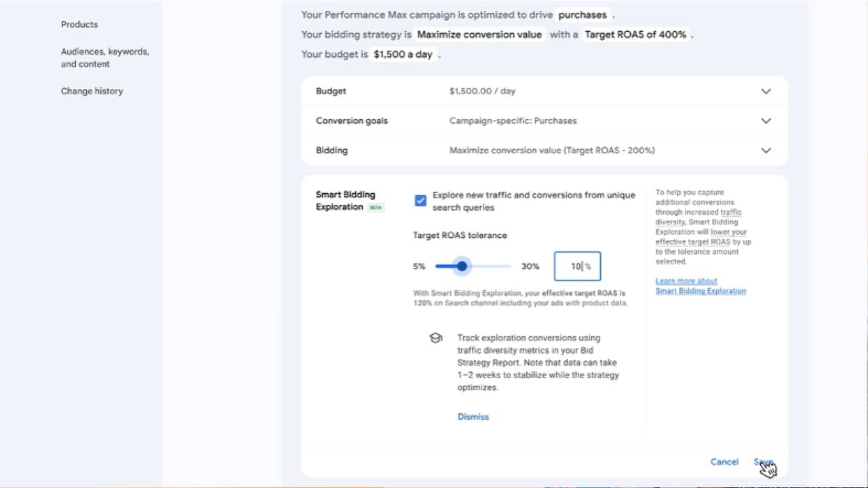Go to Change history in sidebar
868x488 pixels.
pyautogui.click(x=92, y=91)
